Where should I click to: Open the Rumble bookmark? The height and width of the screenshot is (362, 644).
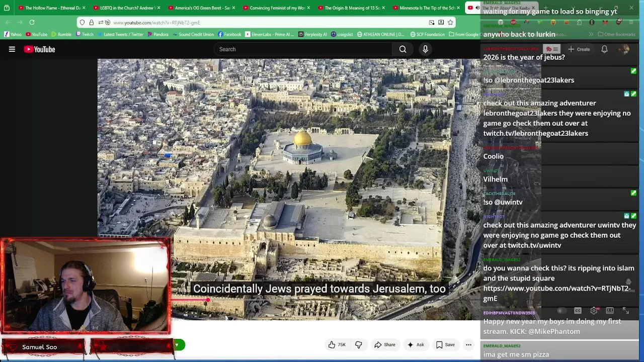click(x=61, y=34)
